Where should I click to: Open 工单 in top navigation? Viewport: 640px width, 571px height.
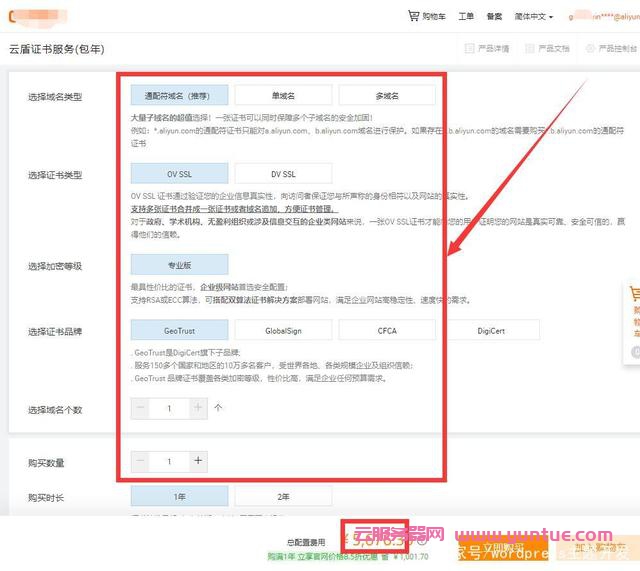coord(466,17)
